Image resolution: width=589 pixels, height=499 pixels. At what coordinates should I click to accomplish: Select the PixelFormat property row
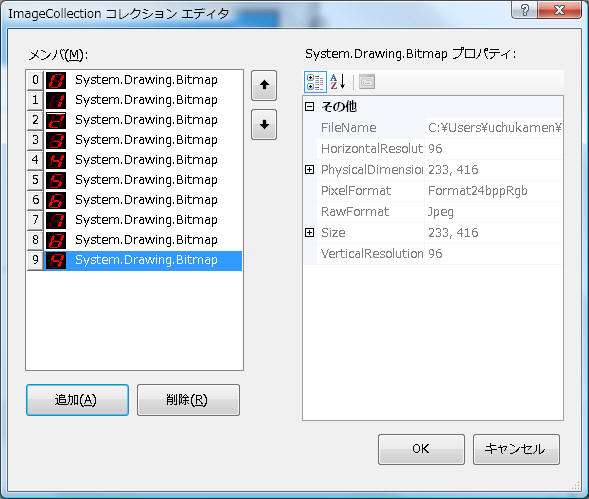(x=434, y=191)
